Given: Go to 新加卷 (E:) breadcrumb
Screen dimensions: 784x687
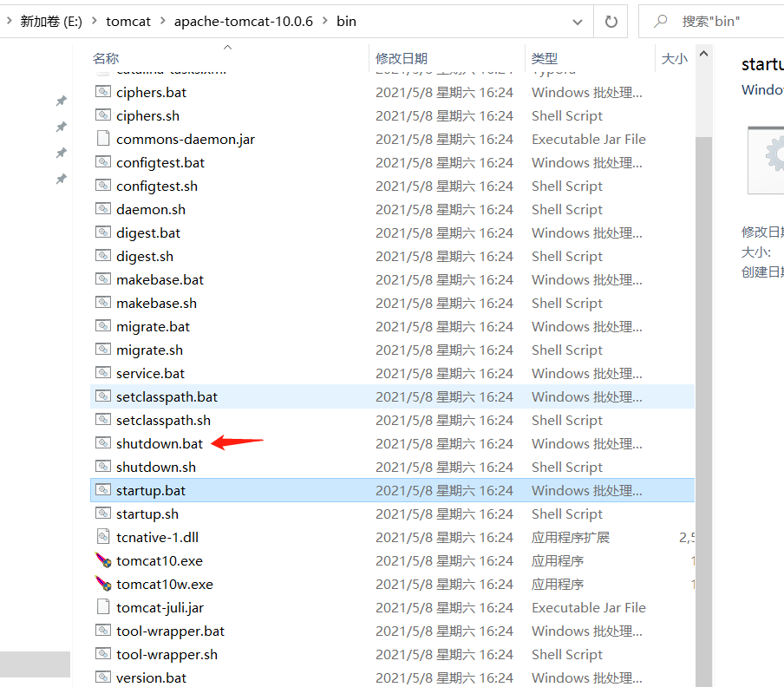Looking at the screenshot, I should [51, 21].
